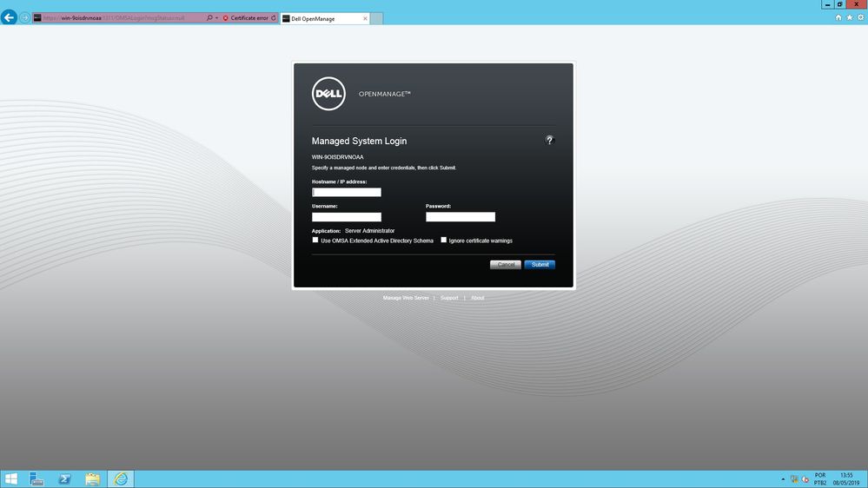Click the Dell logo
This screenshot has height=488, width=868.
[328, 94]
